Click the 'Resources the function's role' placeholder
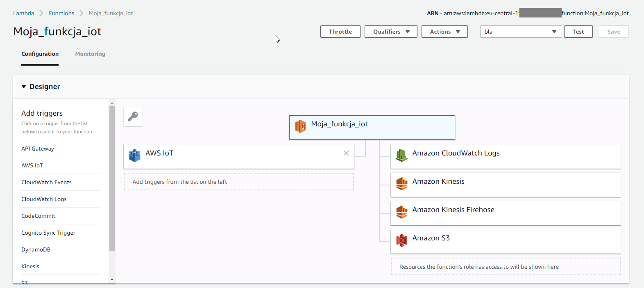 tap(506, 267)
